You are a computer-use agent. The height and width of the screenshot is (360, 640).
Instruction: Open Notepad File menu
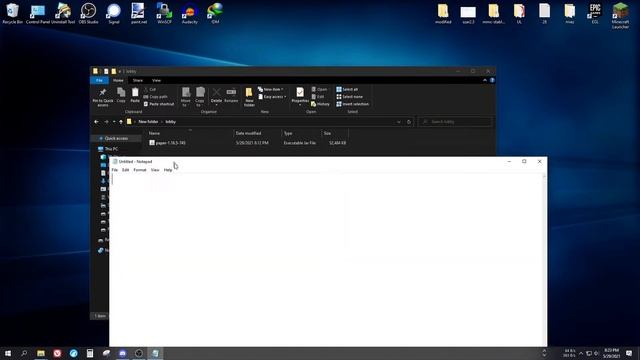coord(115,170)
